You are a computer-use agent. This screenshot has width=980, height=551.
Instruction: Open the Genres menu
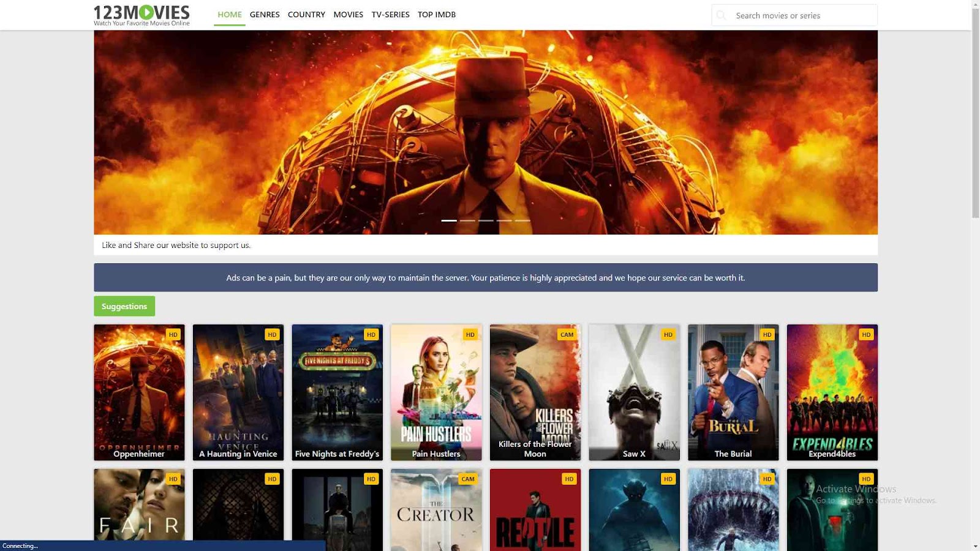coord(265,15)
